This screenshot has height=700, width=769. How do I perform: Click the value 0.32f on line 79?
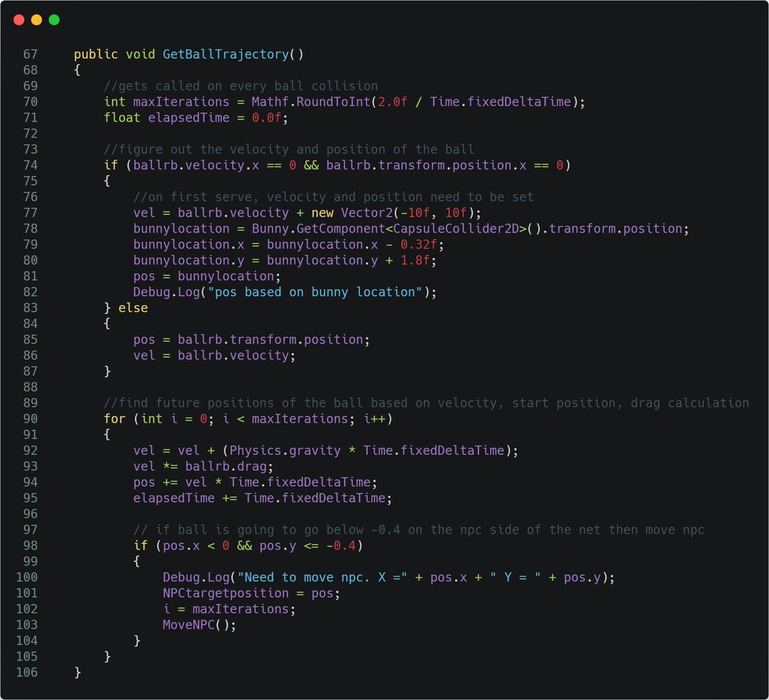point(419,245)
